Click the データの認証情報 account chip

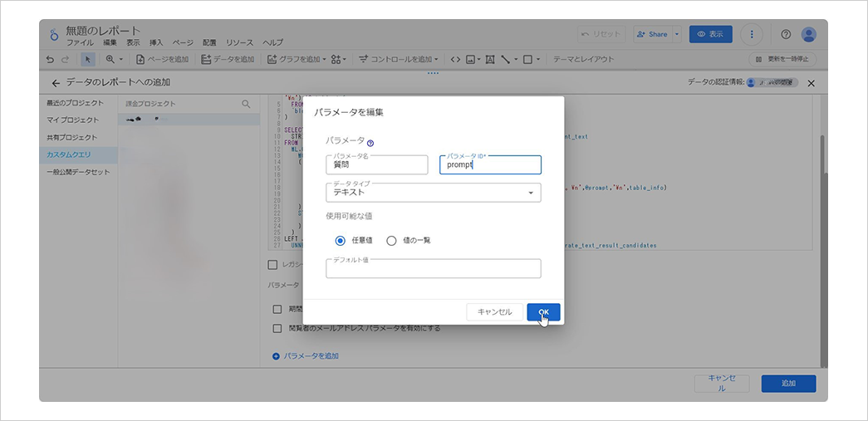pos(772,82)
